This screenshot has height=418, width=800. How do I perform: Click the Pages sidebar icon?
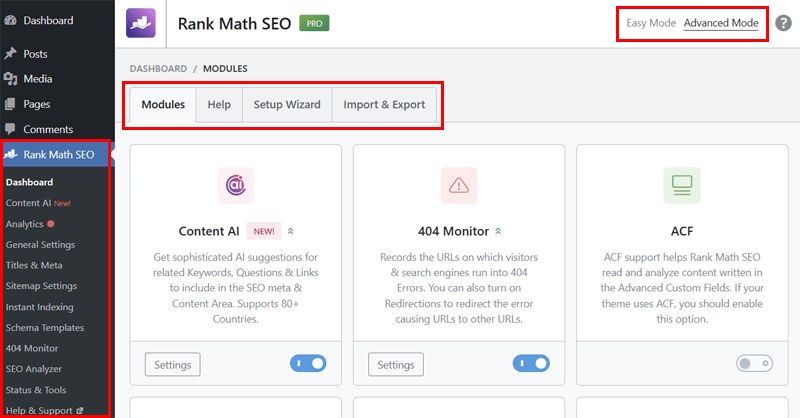tap(10, 104)
